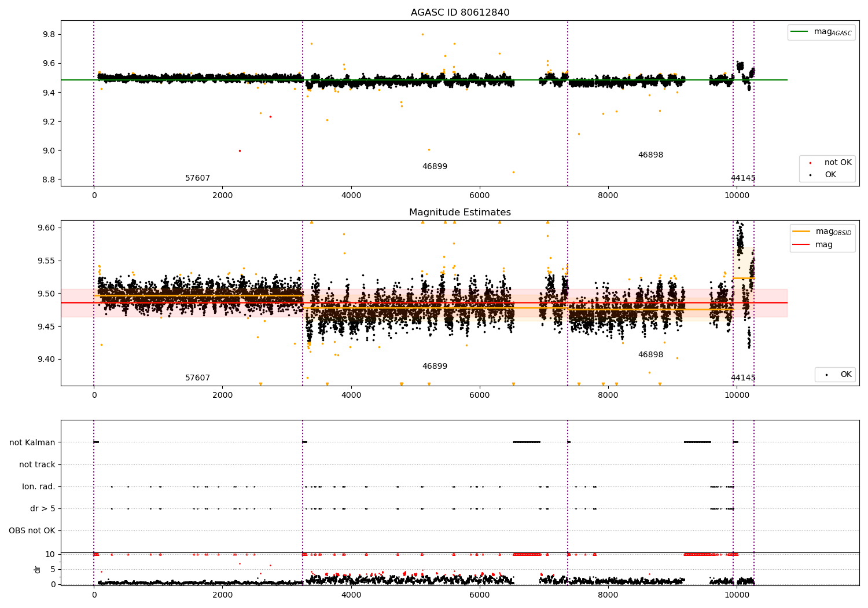This screenshot has height=608, width=868.
Task: Click the dr axis tick label 5
Action: click(x=53, y=569)
